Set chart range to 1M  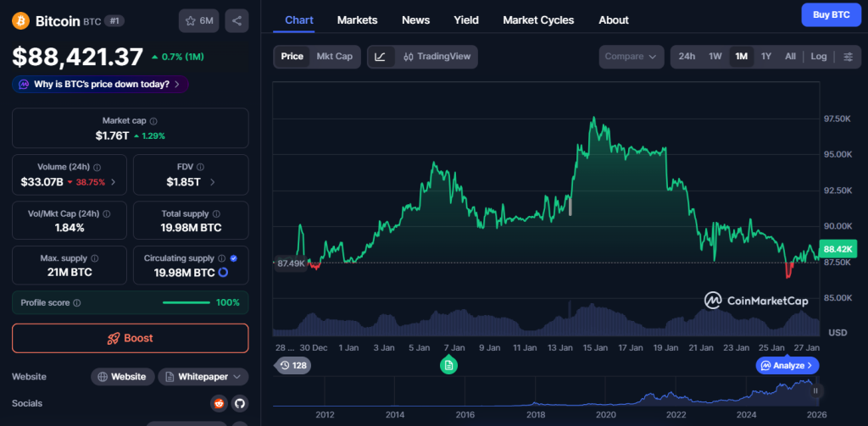(741, 57)
